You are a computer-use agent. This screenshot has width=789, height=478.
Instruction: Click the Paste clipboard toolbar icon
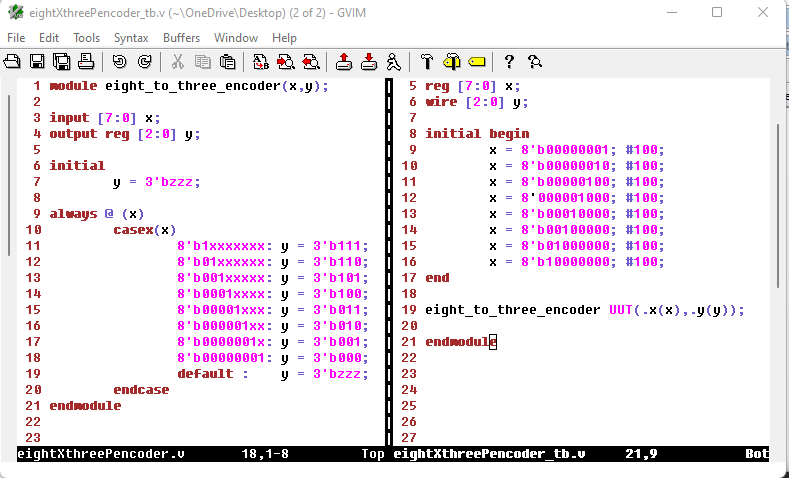[227, 62]
